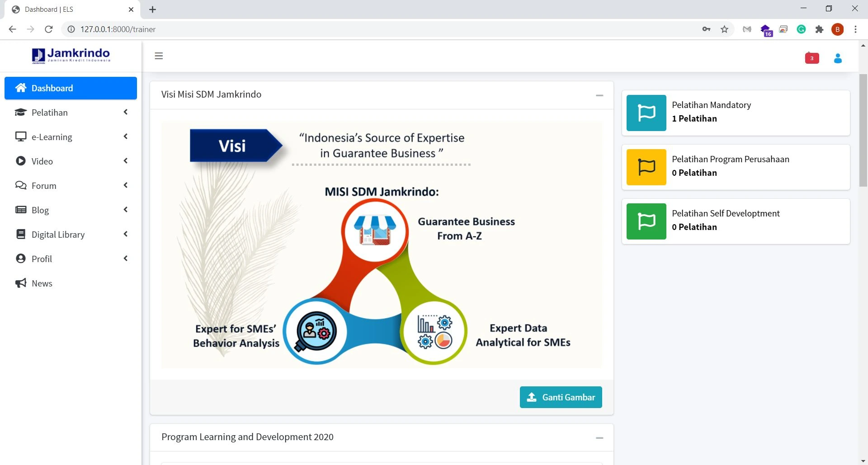Click the Jamkrindo logo link
Screen dimensions: 868x465
(71, 56)
